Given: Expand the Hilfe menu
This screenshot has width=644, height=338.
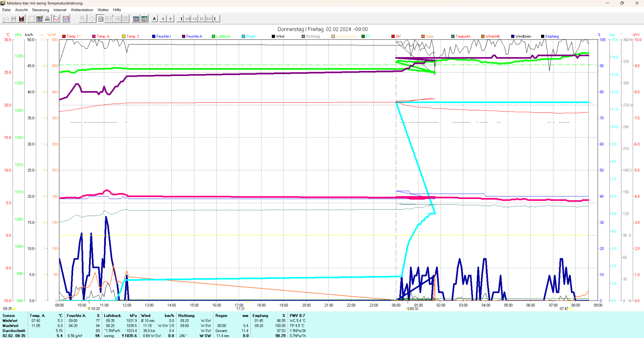Looking at the screenshot, I should (x=117, y=10).
